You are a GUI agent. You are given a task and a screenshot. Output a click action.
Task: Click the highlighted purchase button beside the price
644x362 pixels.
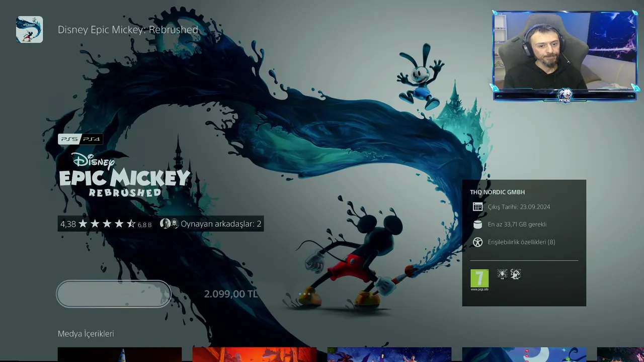[114, 294]
